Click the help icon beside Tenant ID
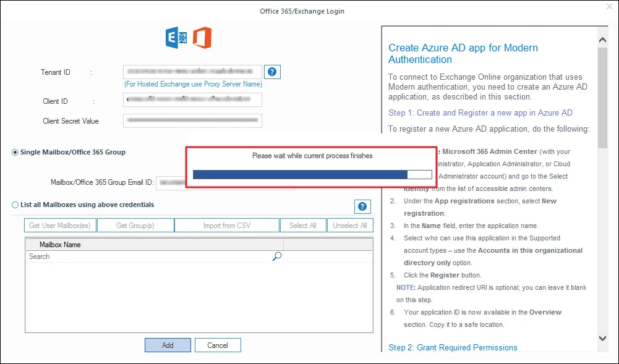This screenshot has height=364, width=619. (x=272, y=72)
